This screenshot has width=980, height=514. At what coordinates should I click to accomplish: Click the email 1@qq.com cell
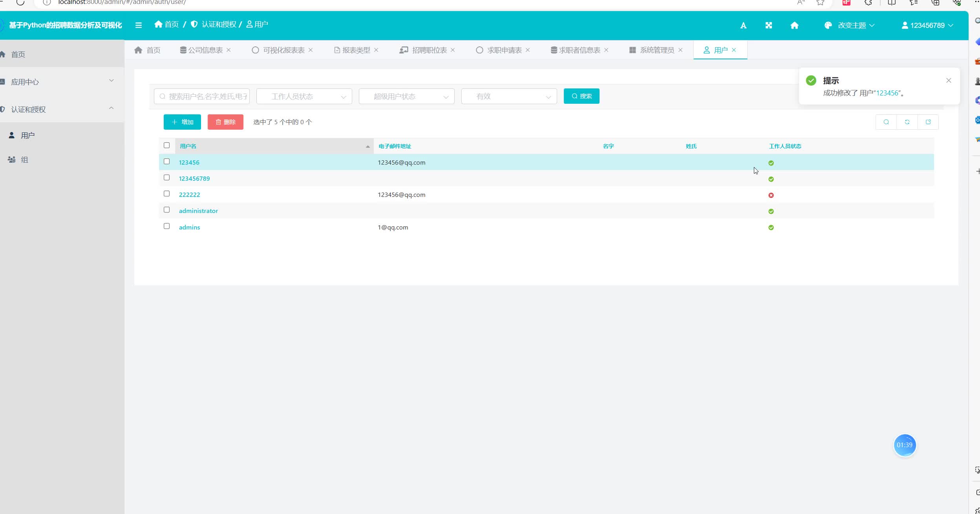[393, 228]
